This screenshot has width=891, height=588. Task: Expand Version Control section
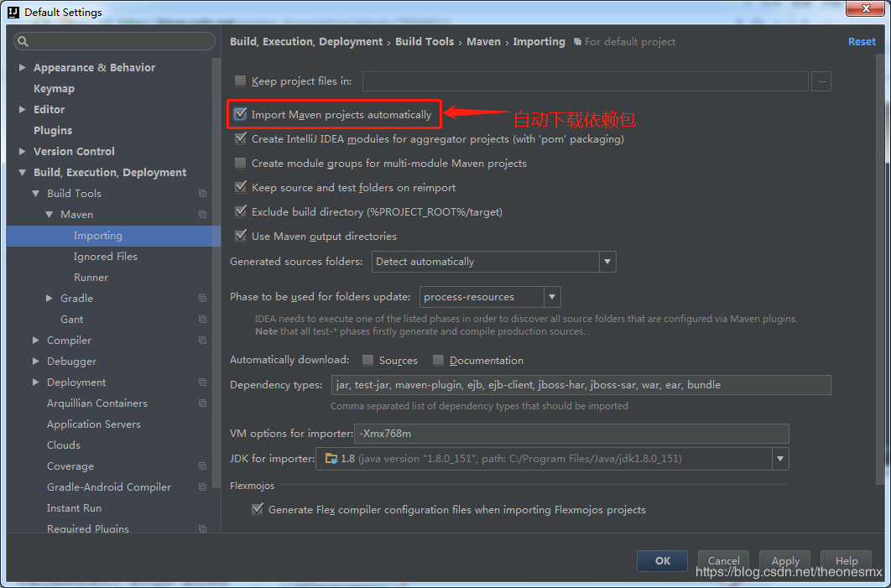point(22,152)
